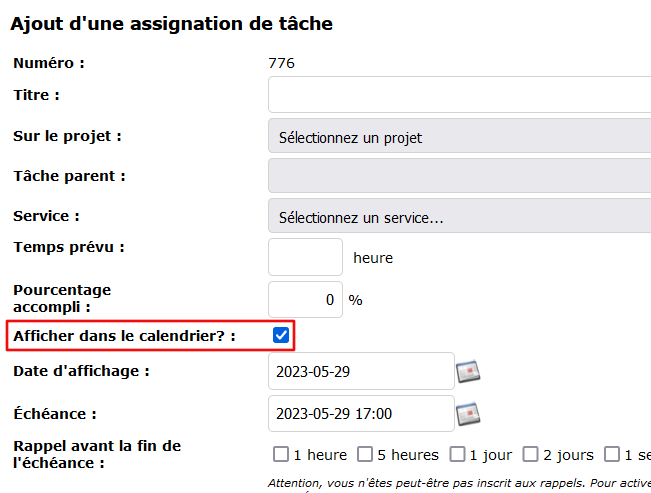Open the calendar picker for Date d'affichage
Viewport: 651px width, 493px height.
[x=469, y=372]
